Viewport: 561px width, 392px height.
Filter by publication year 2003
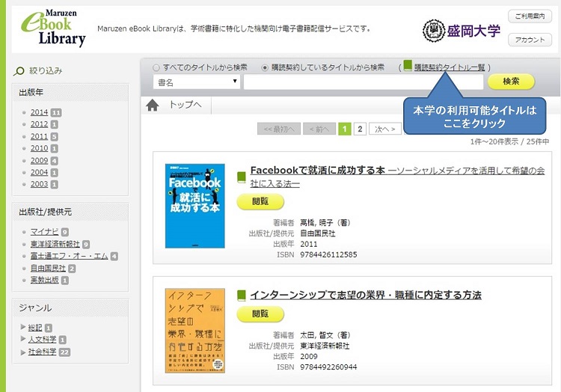(x=39, y=184)
